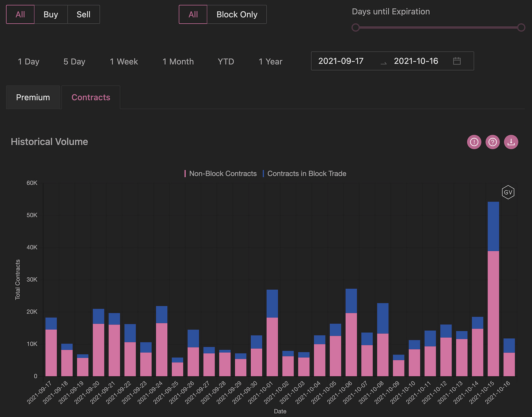The image size is (532, 417).
Task: Toggle Contracts in Block Trade legend series
Action: (304, 174)
